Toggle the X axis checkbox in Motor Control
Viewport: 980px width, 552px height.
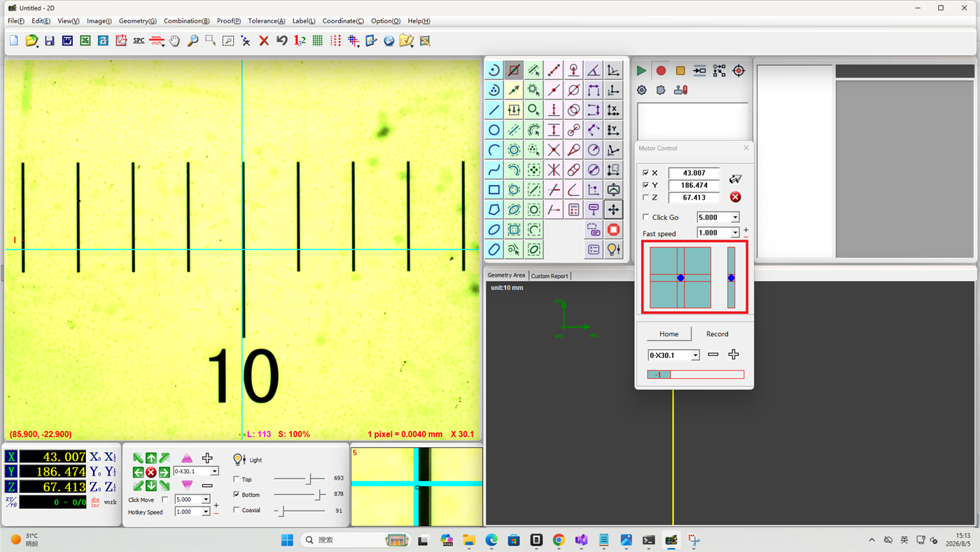[x=645, y=173]
